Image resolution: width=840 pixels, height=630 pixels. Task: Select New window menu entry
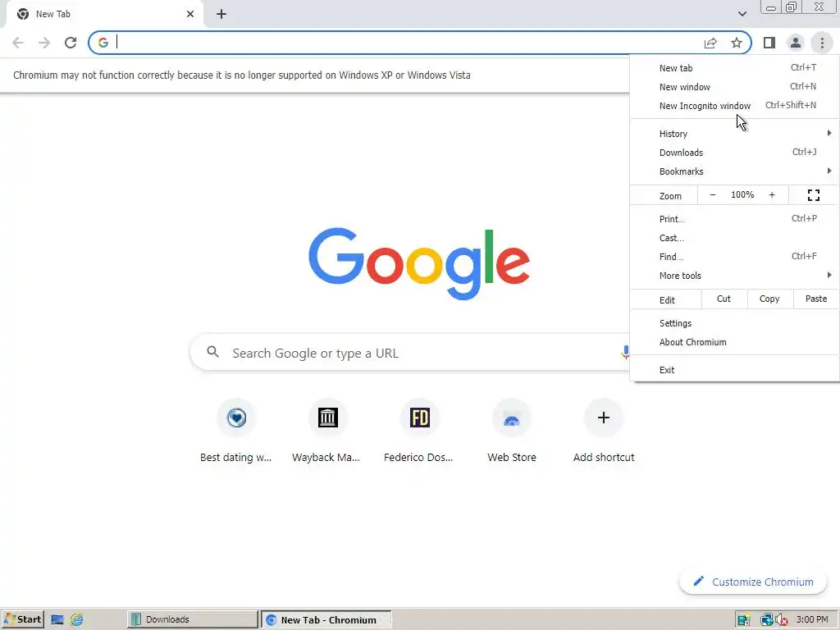pos(734,87)
